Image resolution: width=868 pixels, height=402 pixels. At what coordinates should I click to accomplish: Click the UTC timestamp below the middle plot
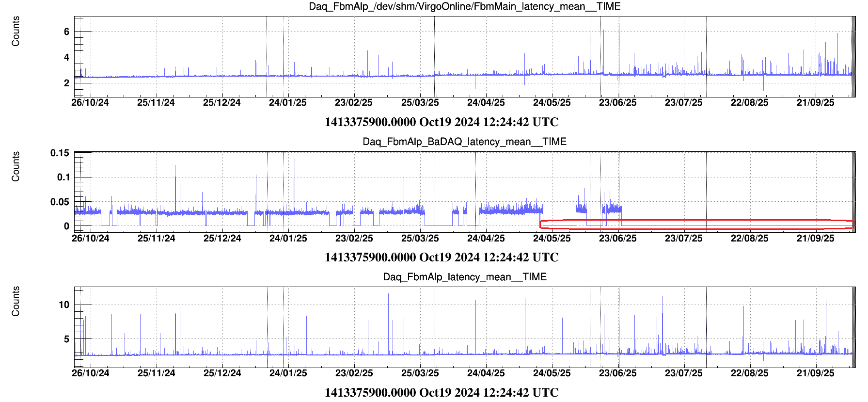tap(442, 257)
